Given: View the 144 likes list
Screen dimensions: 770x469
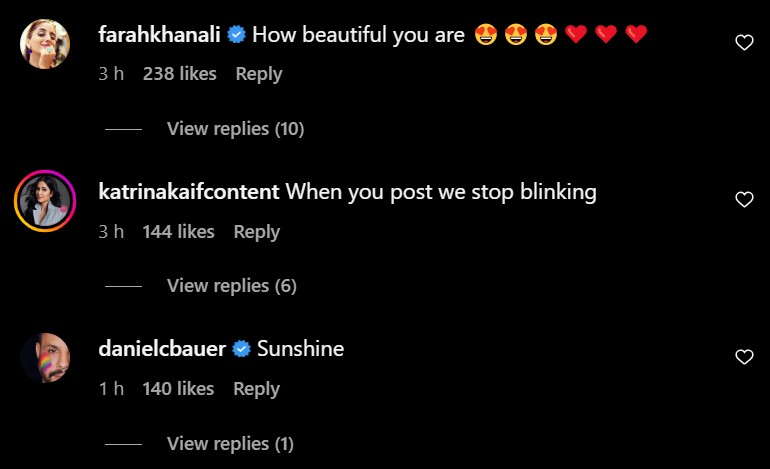Looking at the screenshot, I should [x=179, y=232].
